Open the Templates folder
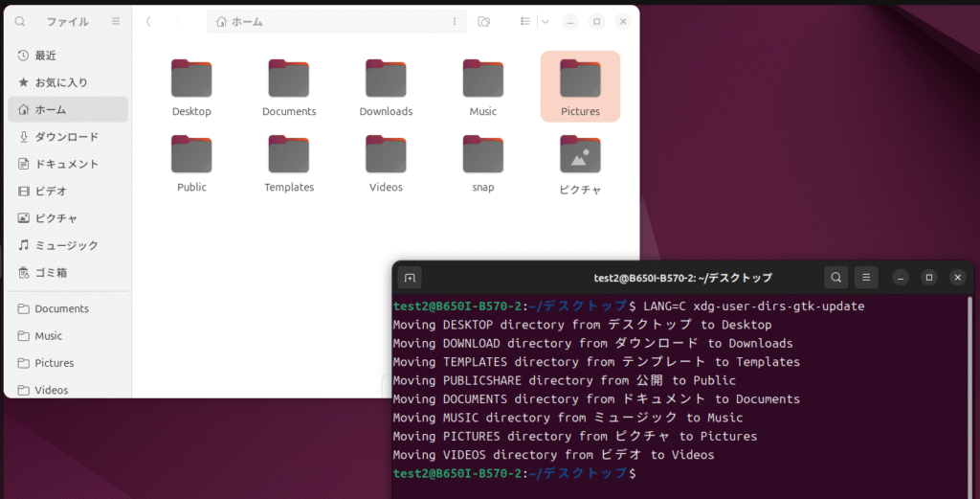Screen dimensions: 980x499 [x=289, y=163]
